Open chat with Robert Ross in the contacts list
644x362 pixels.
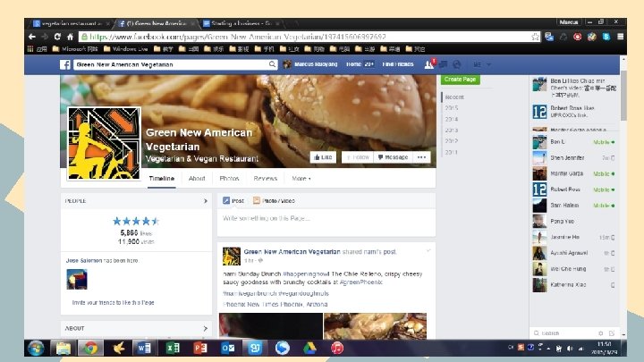(x=573, y=189)
